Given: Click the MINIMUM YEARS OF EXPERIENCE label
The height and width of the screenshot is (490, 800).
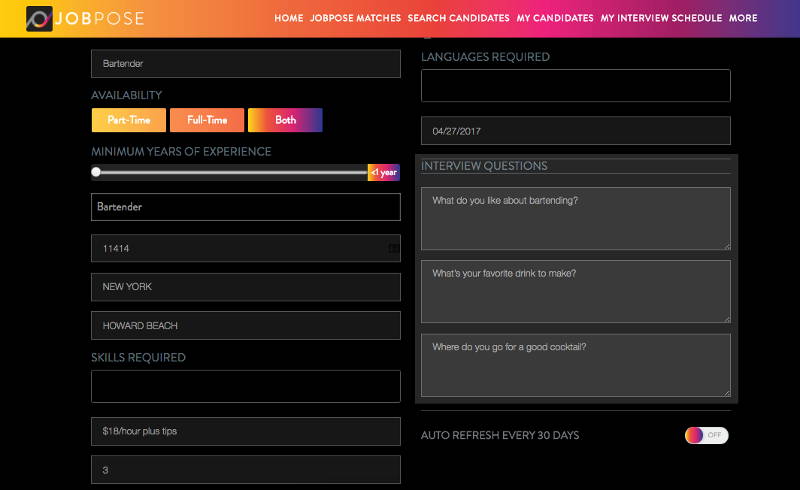Looking at the screenshot, I should click(181, 152).
